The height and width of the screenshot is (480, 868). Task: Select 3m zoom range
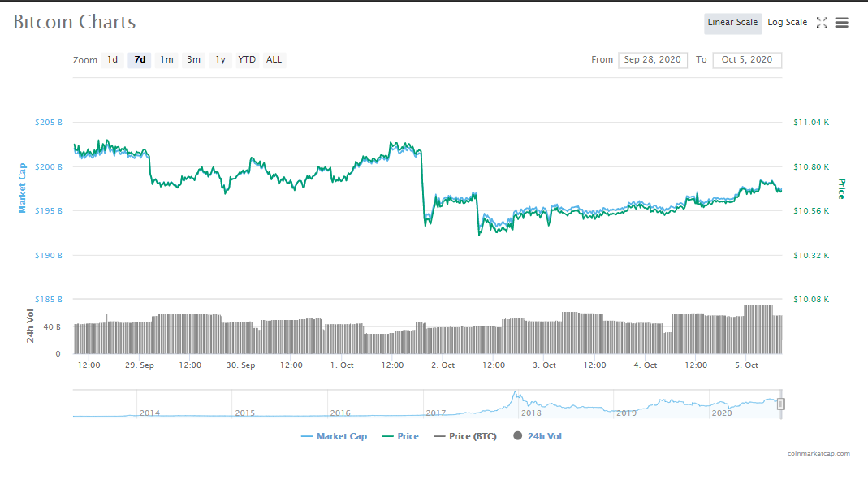[193, 60]
